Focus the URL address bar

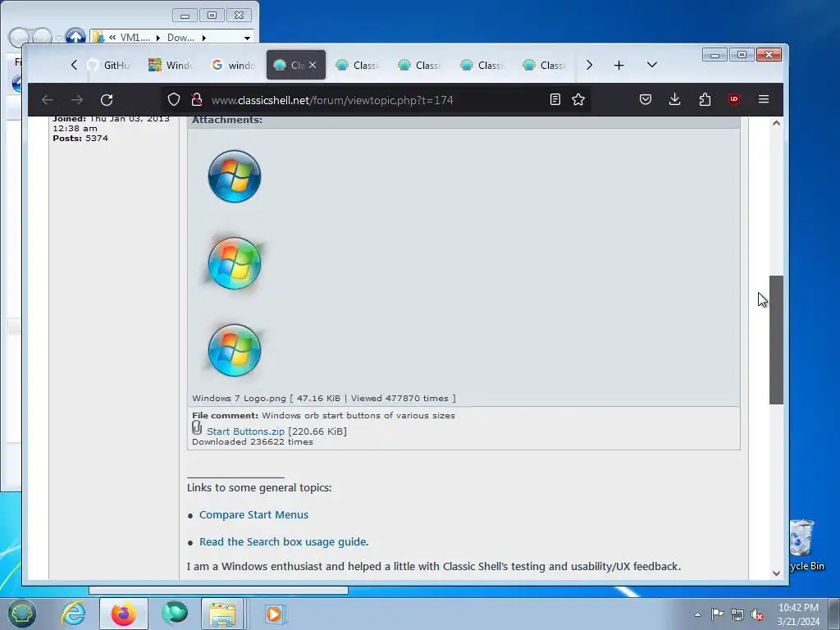pos(375,100)
